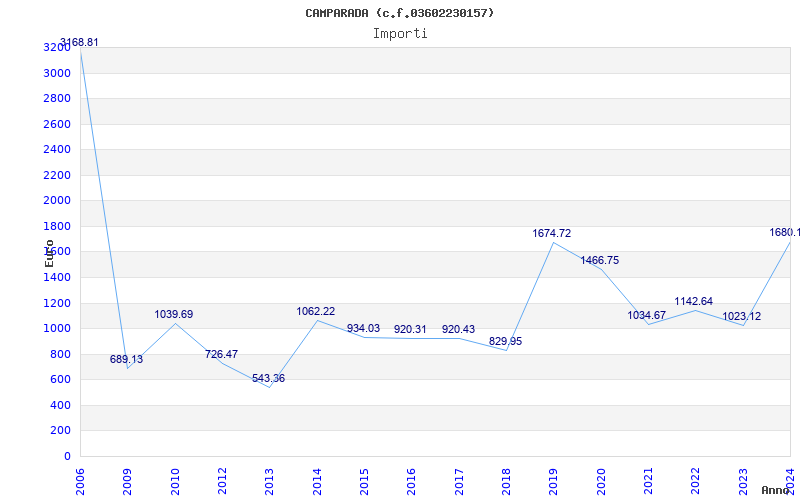
Task: Select y-axis tick 1400
Action: [x=57, y=277]
